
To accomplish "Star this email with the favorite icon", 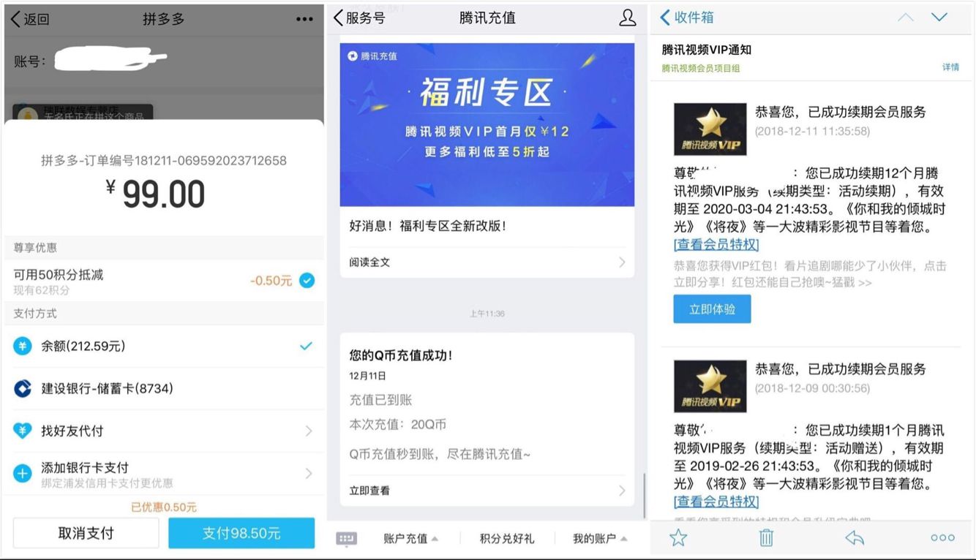I will click(678, 538).
